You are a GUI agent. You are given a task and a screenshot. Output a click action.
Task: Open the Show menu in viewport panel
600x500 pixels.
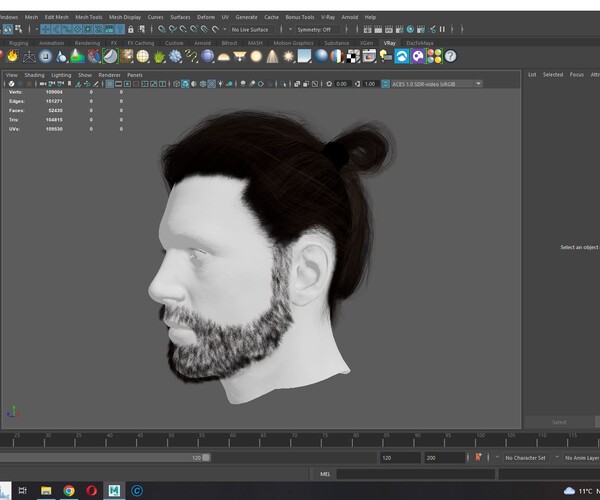click(x=85, y=75)
